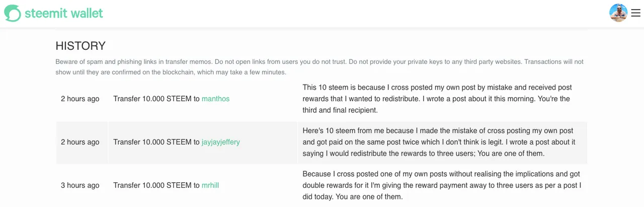Viewport: 644px width, 207px height.
Task: Click the "steemit wallet" title text
Action: [x=64, y=13]
